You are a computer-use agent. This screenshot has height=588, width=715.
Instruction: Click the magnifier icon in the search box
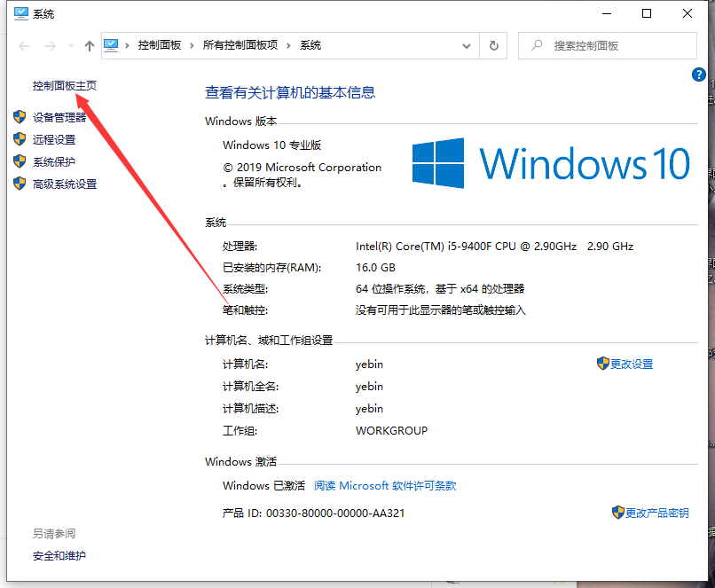pos(535,45)
